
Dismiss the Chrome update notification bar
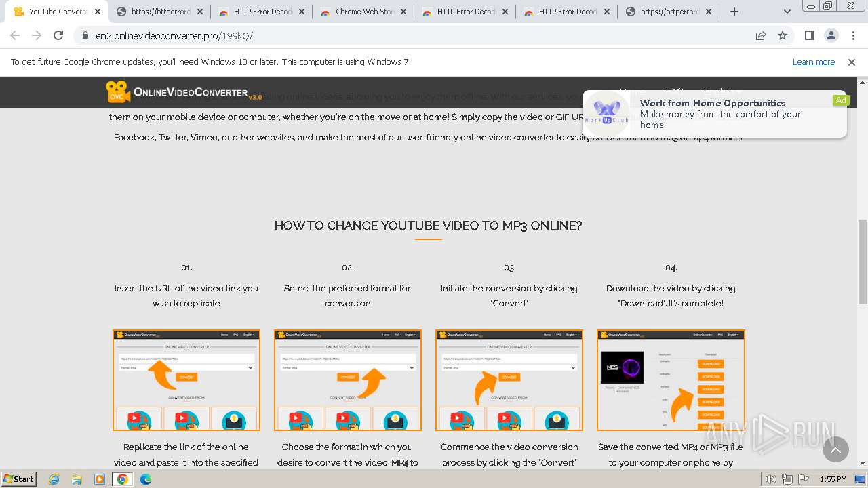point(852,62)
